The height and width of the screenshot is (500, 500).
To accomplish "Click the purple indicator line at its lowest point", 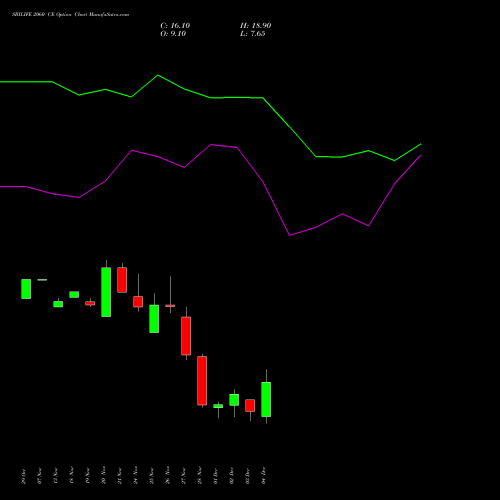I will (x=289, y=235).
